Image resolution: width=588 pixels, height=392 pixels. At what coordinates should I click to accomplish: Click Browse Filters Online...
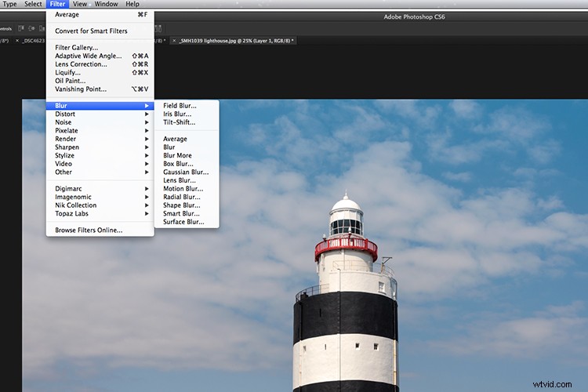pos(100,230)
